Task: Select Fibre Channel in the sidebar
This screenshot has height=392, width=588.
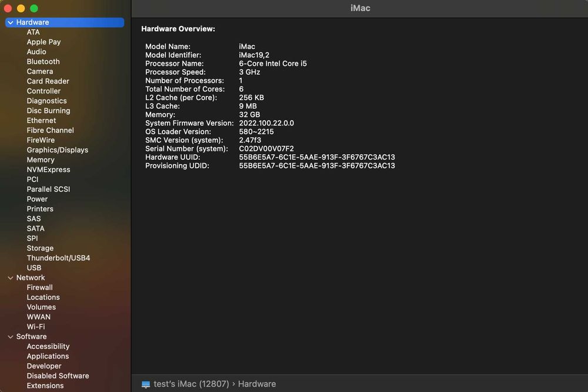Action: click(x=50, y=130)
